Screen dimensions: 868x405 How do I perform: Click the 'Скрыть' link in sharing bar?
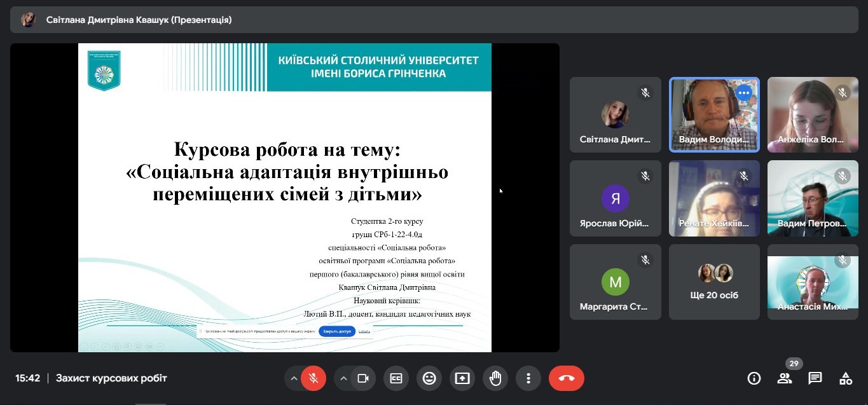click(364, 331)
